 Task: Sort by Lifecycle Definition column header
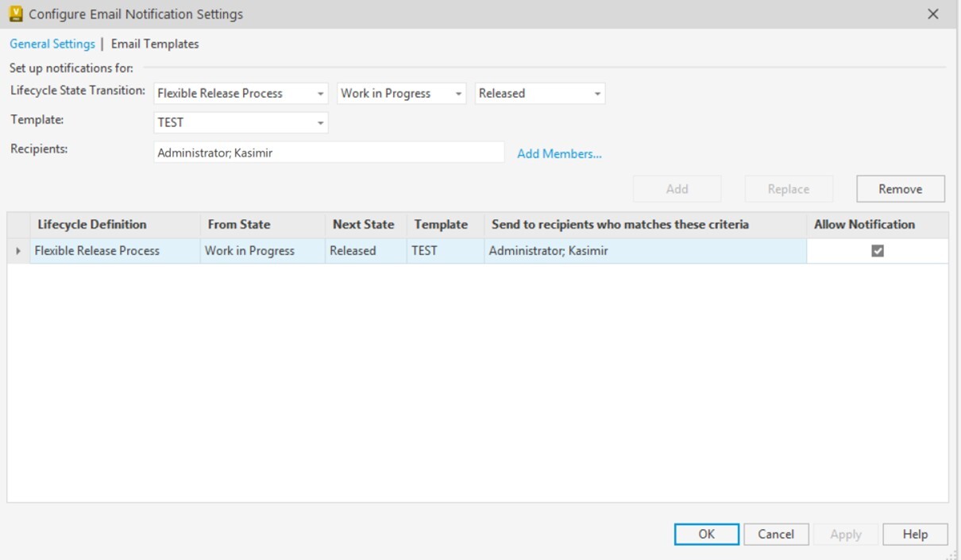pos(115,225)
